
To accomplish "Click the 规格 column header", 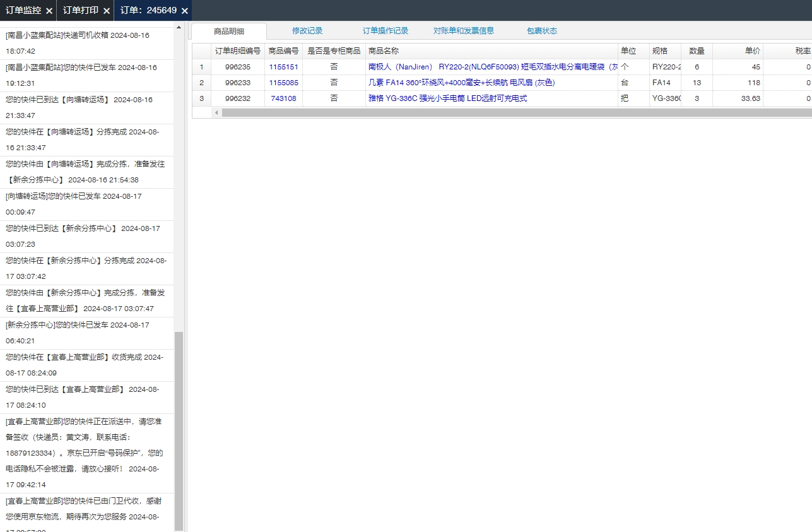I will point(665,50).
